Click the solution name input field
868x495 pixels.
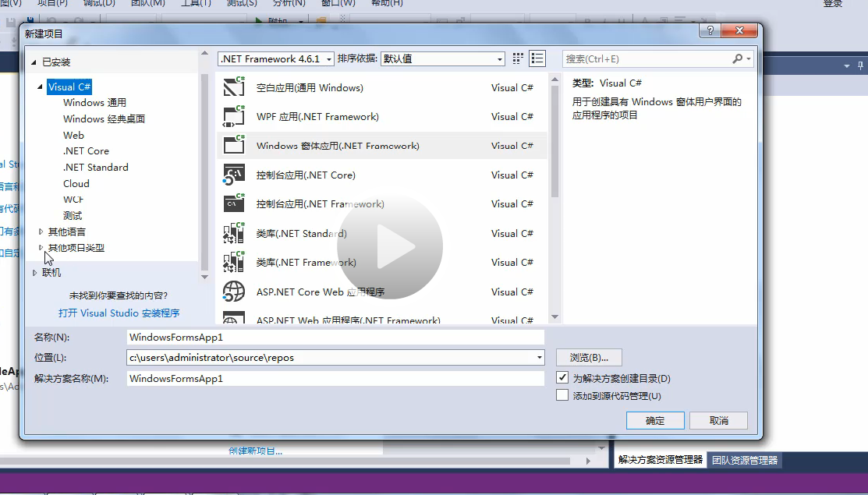[x=335, y=378]
